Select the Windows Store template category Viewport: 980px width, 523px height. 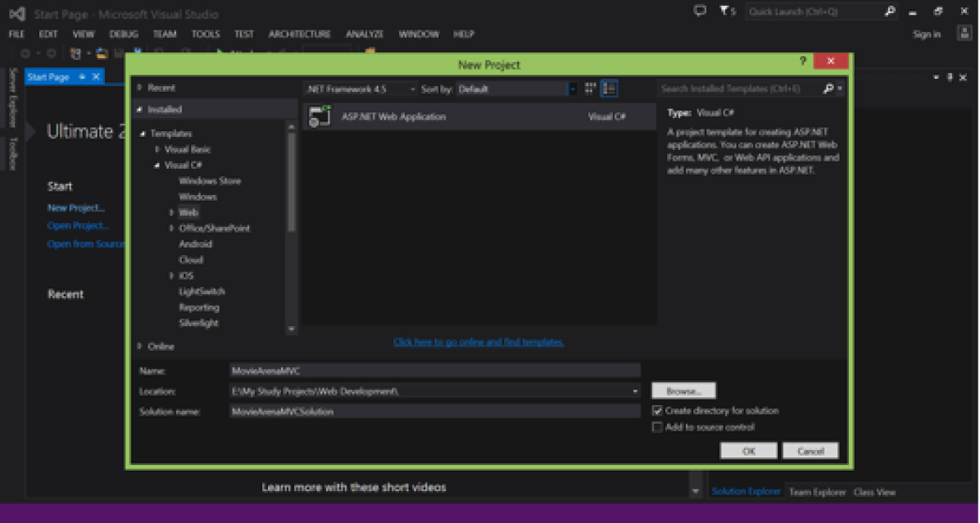click(x=210, y=181)
